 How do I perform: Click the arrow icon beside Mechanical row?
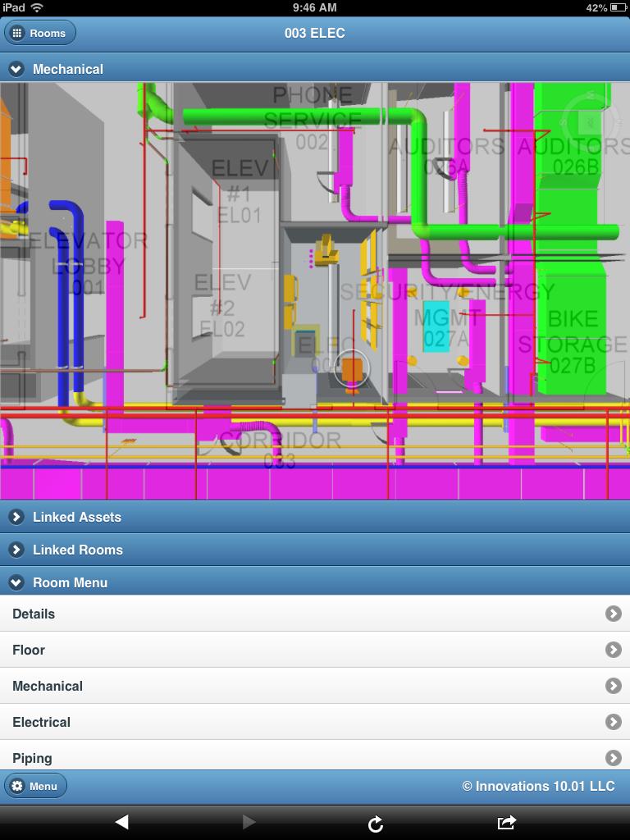[x=613, y=686]
